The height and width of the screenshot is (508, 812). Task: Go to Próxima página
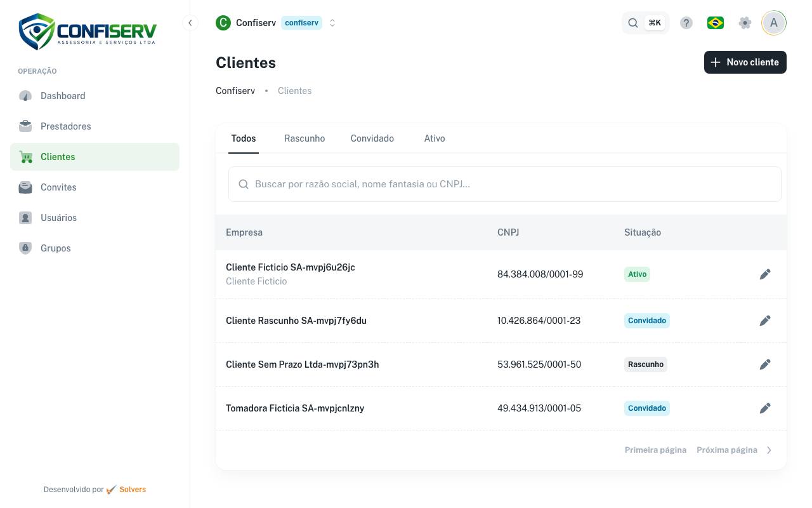[x=734, y=450]
